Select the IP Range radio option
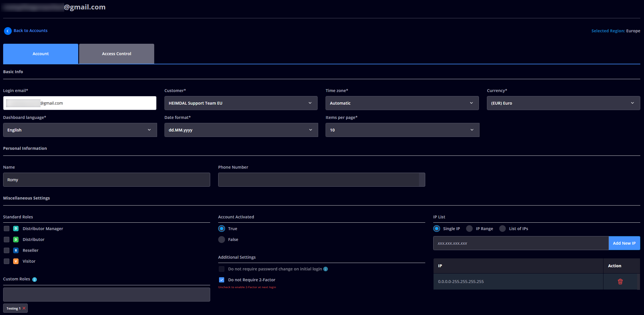Image resolution: width=644 pixels, height=315 pixels. [469, 229]
